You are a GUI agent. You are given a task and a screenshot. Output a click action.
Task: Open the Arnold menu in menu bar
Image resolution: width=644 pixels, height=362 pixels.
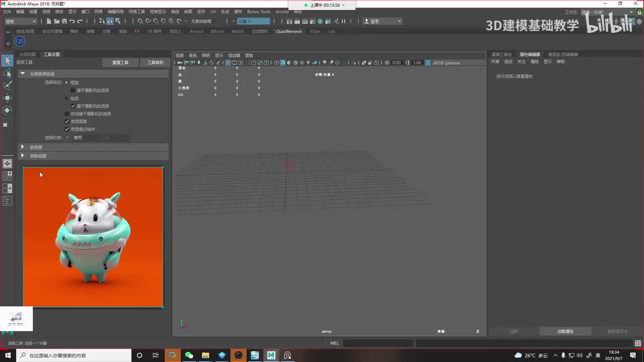[x=282, y=12]
